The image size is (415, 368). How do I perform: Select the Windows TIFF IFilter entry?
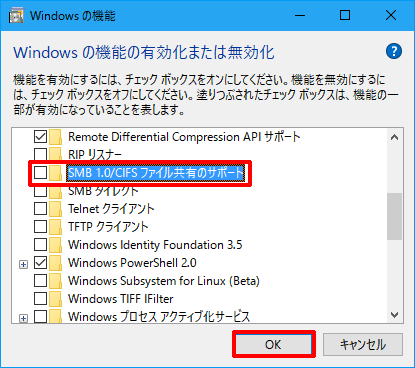[x=121, y=299]
